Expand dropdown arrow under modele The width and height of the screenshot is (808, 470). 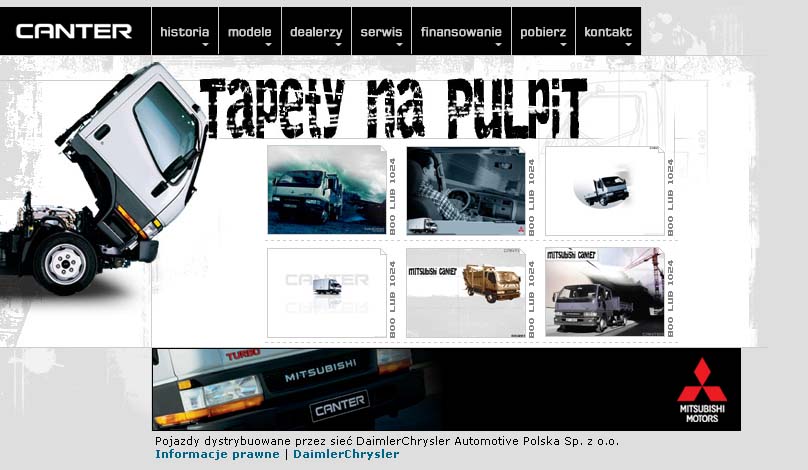click(x=268, y=45)
